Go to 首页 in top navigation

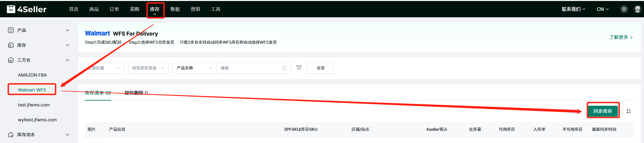74,9
